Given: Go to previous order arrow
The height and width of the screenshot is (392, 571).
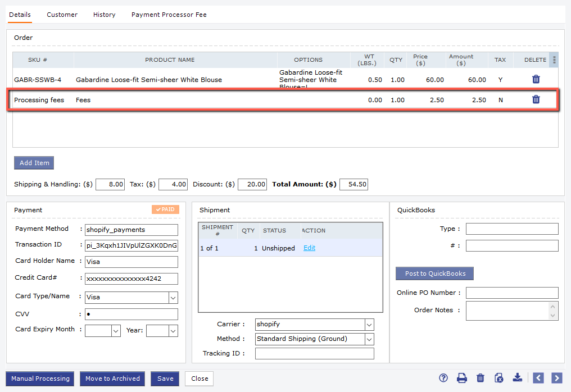Looking at the screenshot, I should [538, 378].
